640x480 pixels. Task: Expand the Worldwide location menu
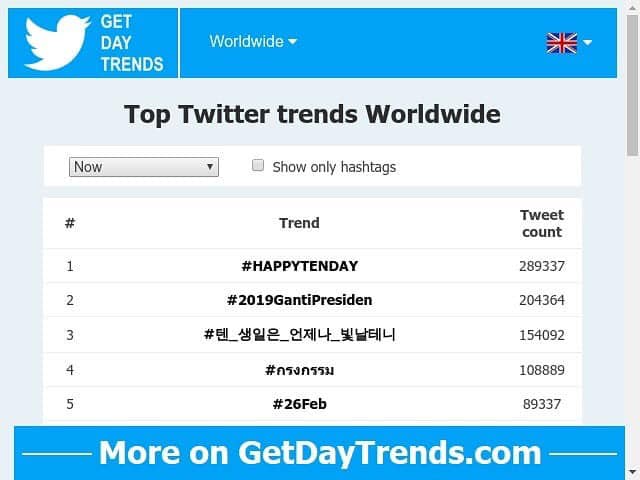point(253,42)
